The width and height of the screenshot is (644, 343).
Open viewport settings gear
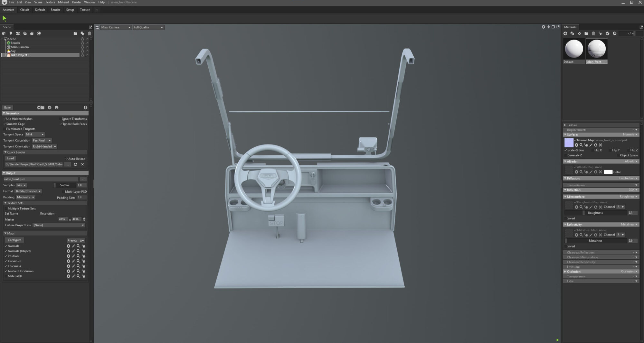coord(544,27)
